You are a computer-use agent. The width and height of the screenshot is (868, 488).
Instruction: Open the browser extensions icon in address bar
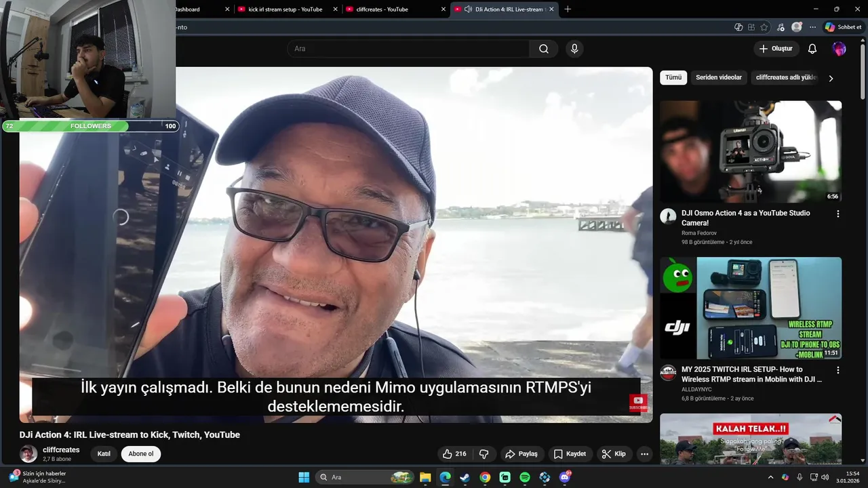(751, 27)
